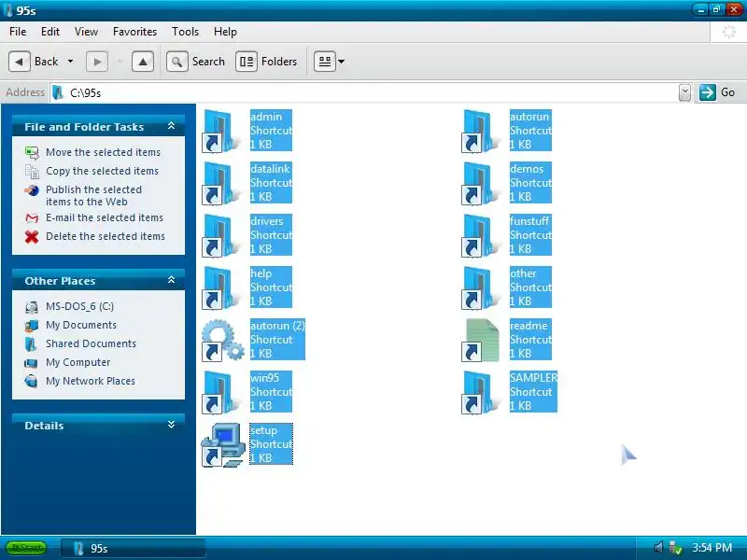Image resolution: width=747 pixels, height=560 pixels.
Task: Open the Back history dropdown arrow
Action: pos(71,62)
